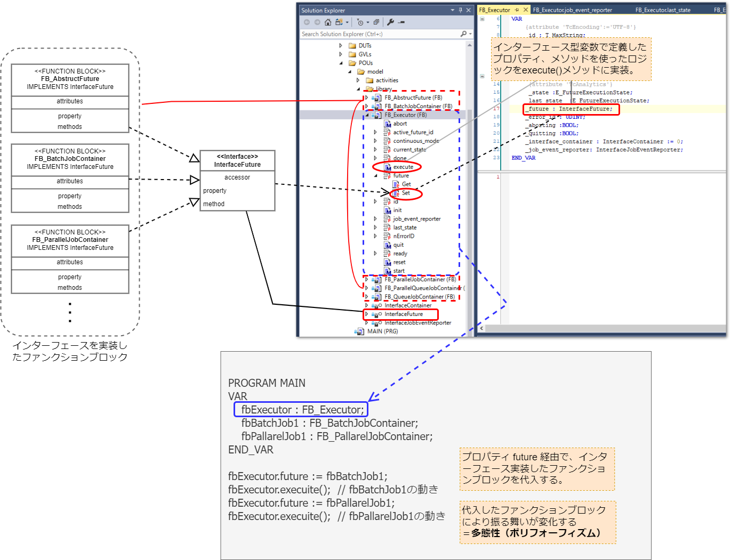The height and width of the screenshot is (560, 731).
Task: Select the reset method icon in the tree
Action: coord(388,262)
